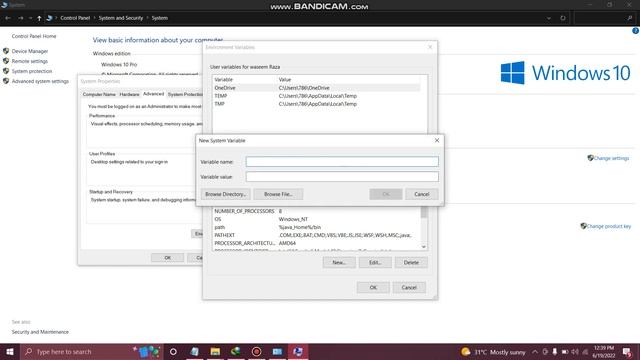
Task: Select the OneDrive user variable row
Action: 317,88
